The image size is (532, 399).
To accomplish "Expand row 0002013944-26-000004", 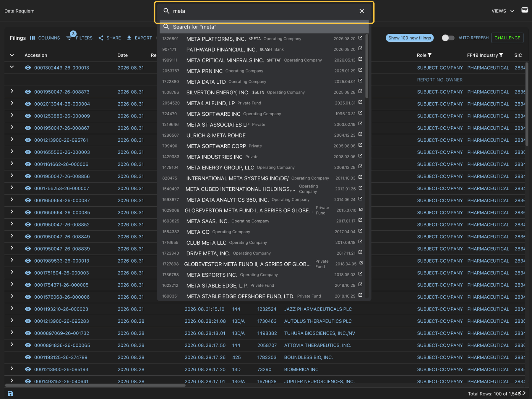I will click(12, 103).
